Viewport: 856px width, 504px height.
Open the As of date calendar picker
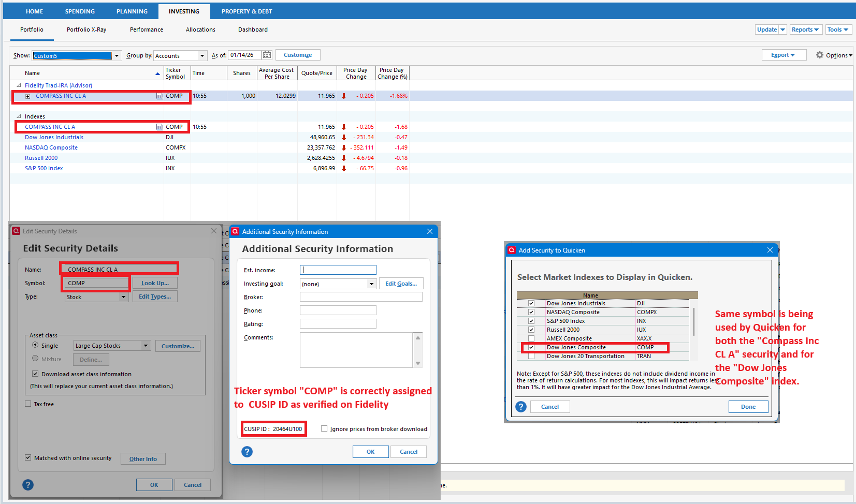267,55
